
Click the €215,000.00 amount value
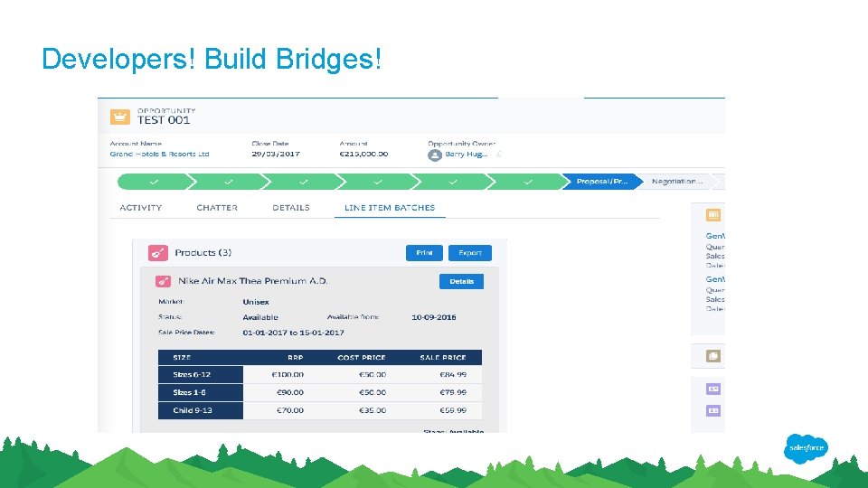363,154
